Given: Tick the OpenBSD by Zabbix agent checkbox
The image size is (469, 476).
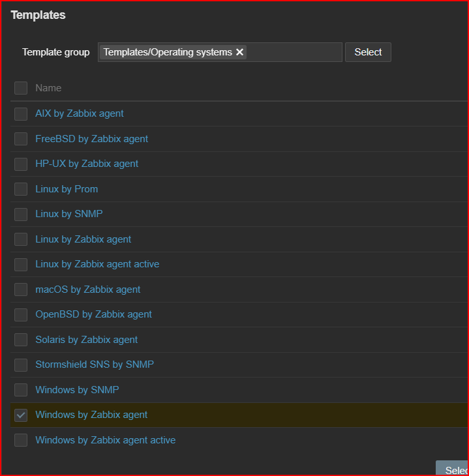Looking at the screenshot, I should click(21, 315).
